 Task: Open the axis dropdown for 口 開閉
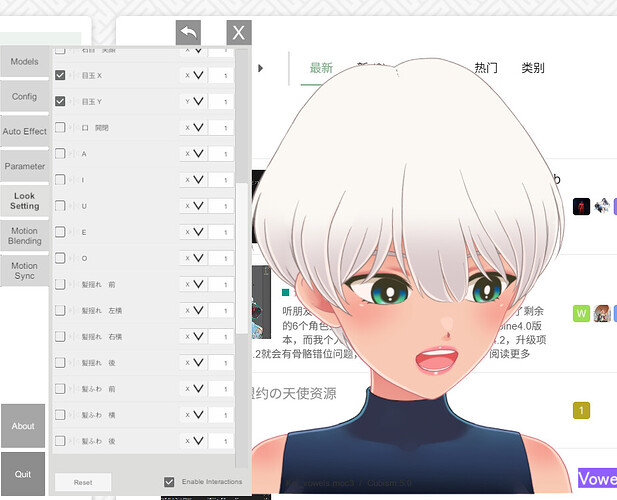[193, 127]
